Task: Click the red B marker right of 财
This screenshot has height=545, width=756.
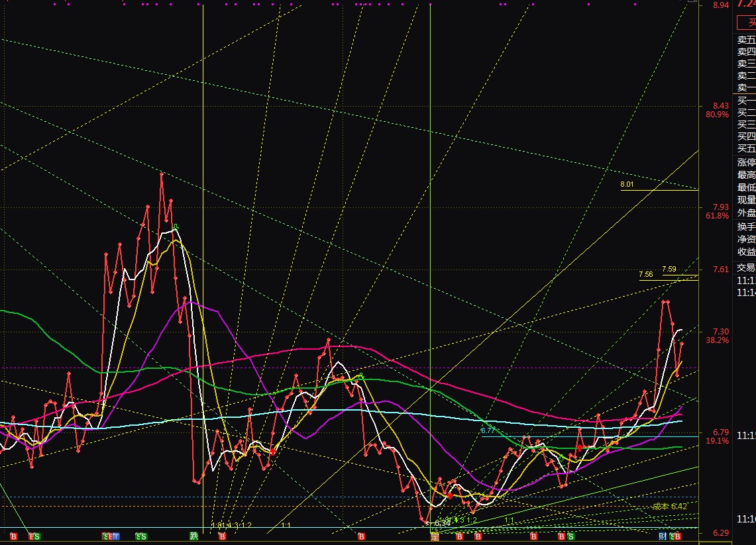Action: [x=677, y=536]
